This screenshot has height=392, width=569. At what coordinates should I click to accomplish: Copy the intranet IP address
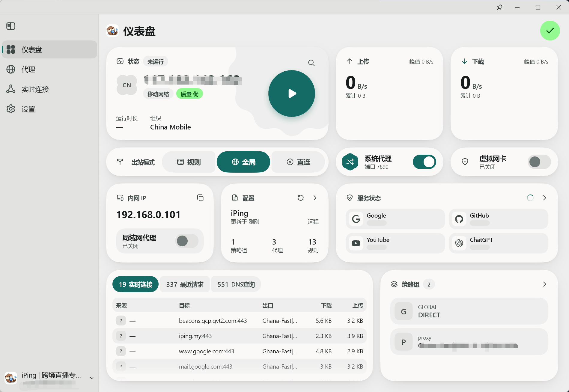pyautogui.click(x=200, y=198)
